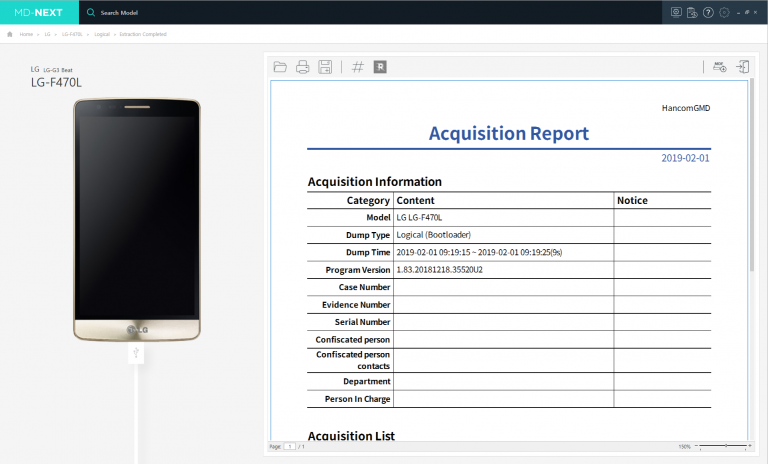The height and width of the screenshot is (464, 768).
Task: Select LG in the breadcrumb
Action: click(x=47, y=34)
